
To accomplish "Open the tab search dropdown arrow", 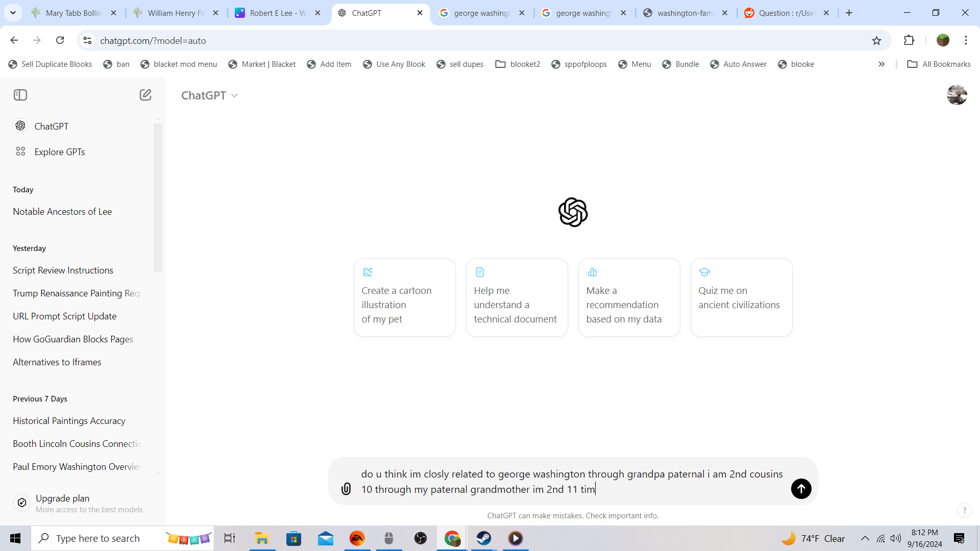I will (13, 13).
